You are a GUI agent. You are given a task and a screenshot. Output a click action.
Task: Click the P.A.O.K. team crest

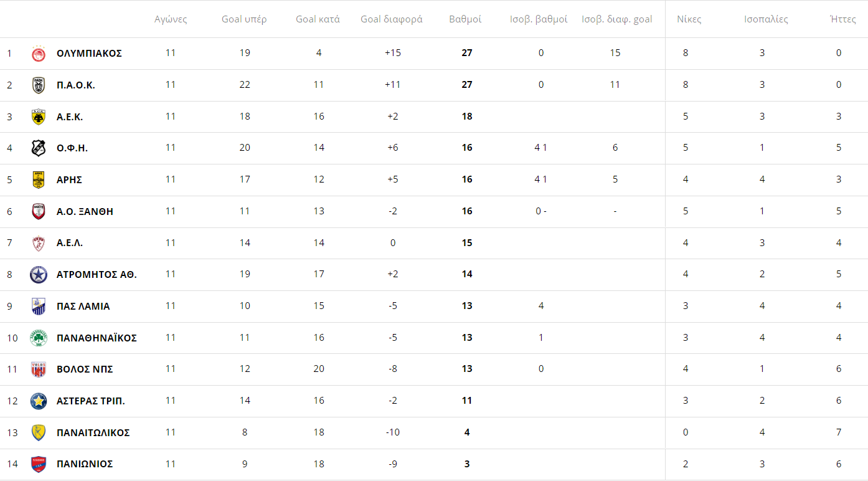[39, 85]
